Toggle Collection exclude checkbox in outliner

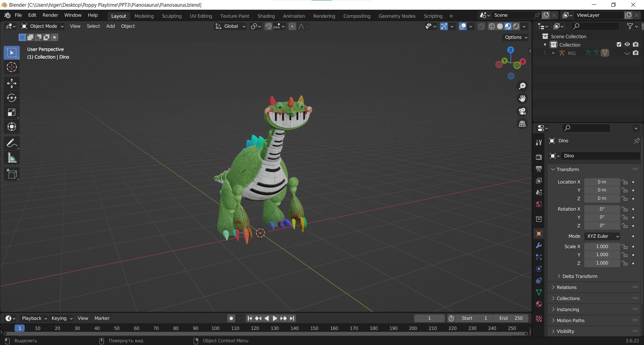point(619,45)
